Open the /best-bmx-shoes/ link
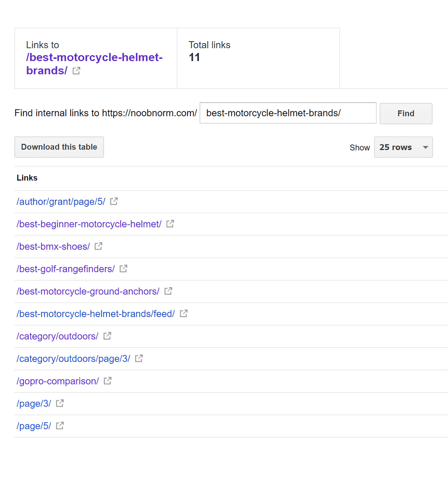This screenshot has height=498, width=448. point(53,247)
